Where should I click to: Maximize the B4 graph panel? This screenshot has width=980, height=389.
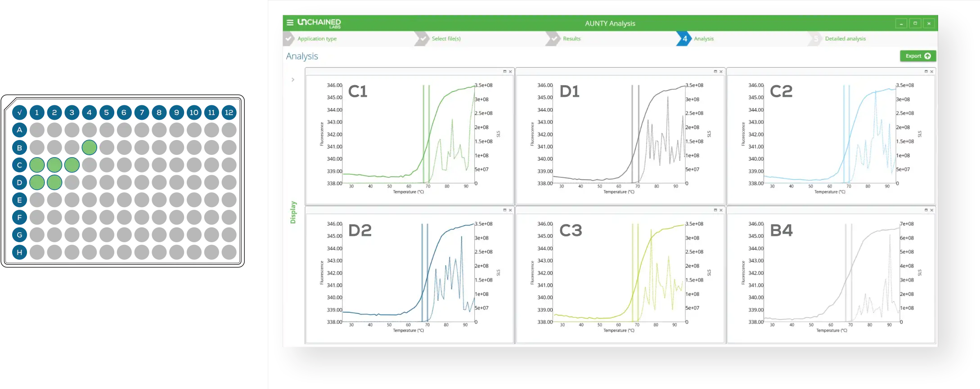(x=926, y=210)
